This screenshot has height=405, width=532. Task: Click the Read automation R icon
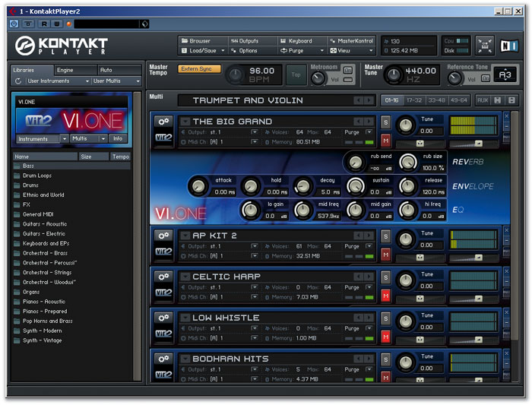pyautogui.click(x=44, y=24)
